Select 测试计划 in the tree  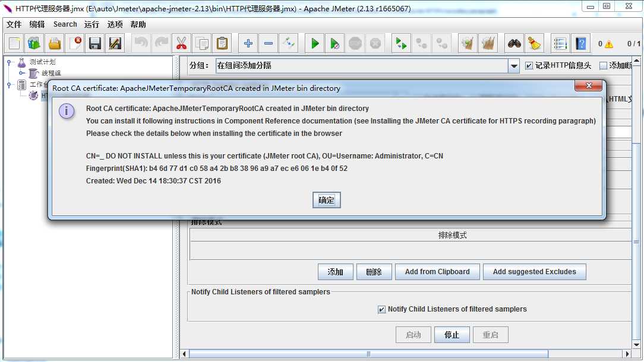click(42, 62)
